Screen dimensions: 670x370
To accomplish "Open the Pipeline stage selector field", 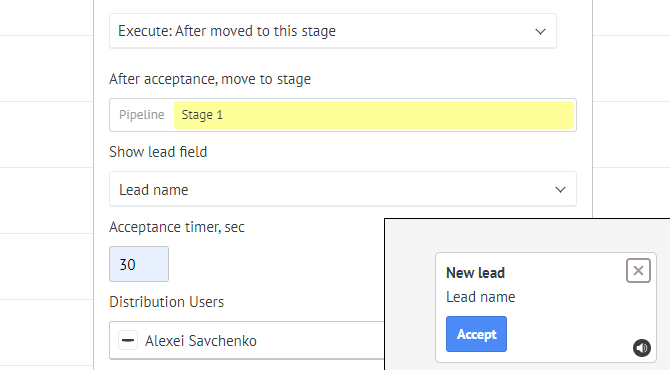I will (x=343, y=115).
